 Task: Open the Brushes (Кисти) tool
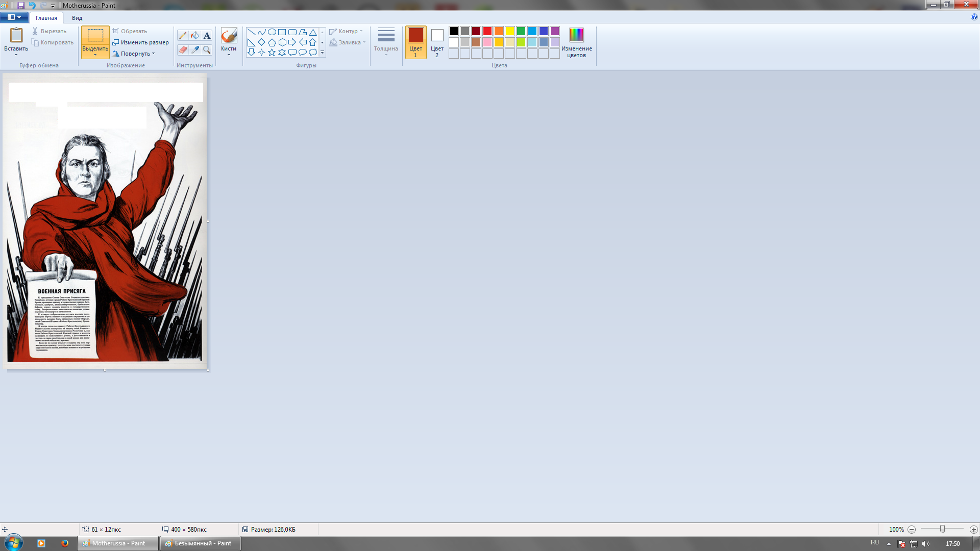tap(229, 41)
